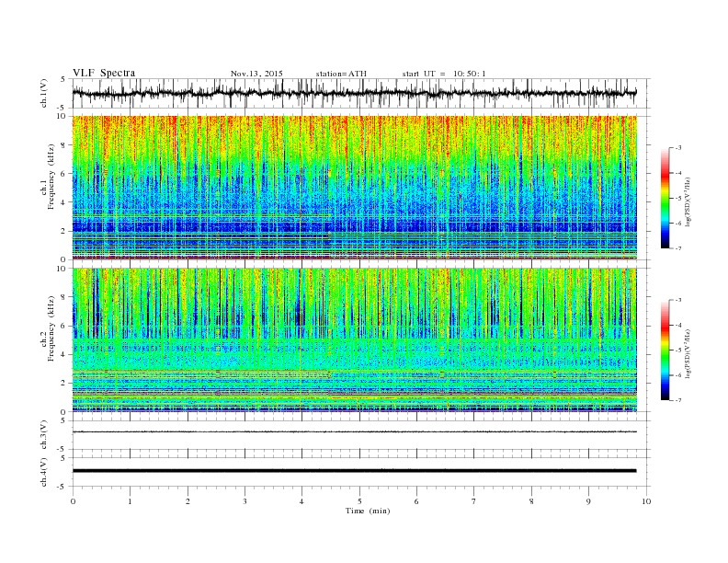Image resolution: width=728 pixels, height=563 pixels.
Task: Click the x-axis tick label "0"
Action: pos(73,501)
